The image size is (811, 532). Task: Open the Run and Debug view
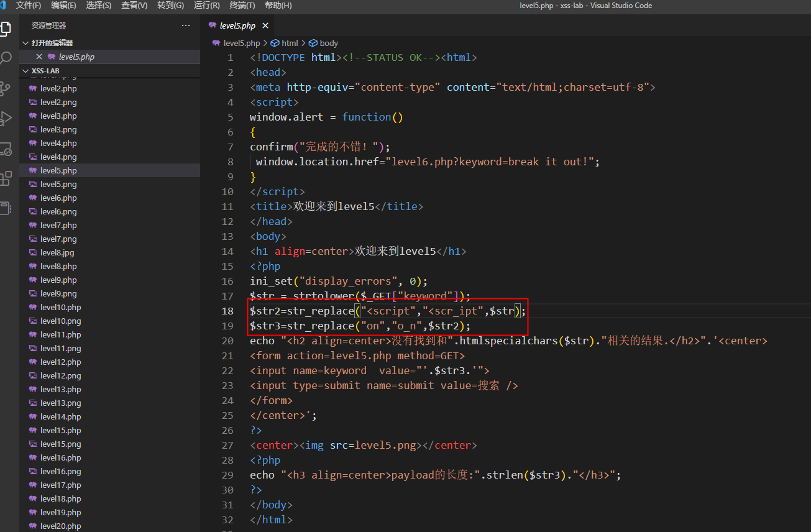pyautogui.click(x=5, y=118)
